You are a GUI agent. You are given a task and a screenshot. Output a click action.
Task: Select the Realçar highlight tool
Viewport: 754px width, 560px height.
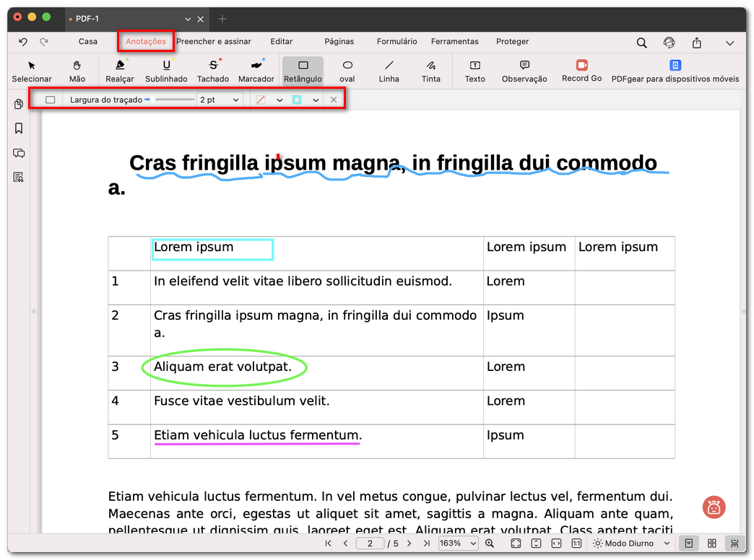(x=118, y=71)
